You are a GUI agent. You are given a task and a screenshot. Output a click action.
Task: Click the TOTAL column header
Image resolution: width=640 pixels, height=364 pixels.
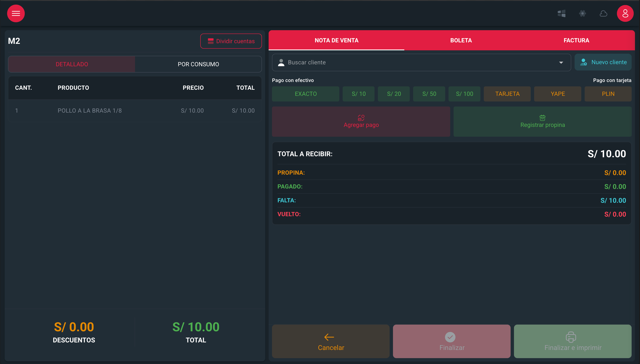(x=246, y=88)
